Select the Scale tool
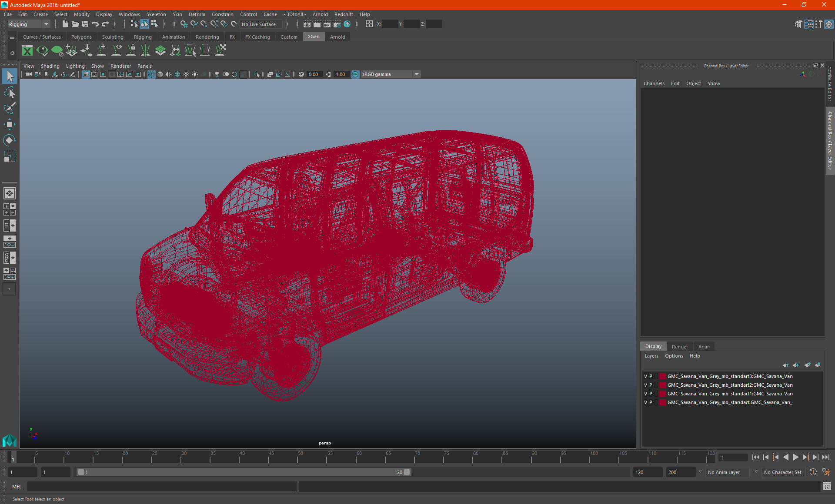Viewport: 835px width, 504px height. [10, 156]
